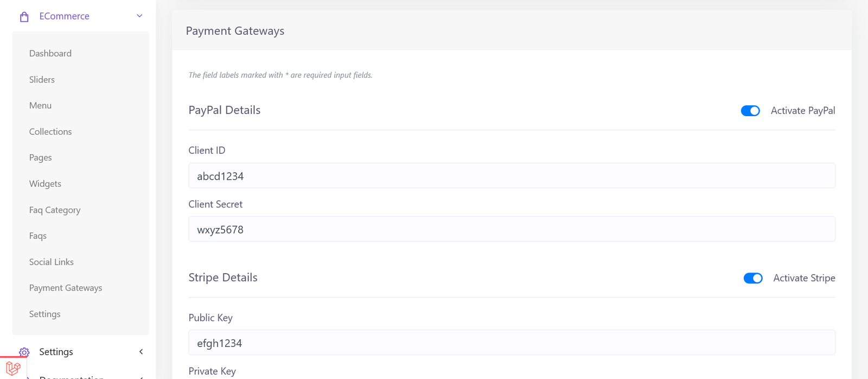Open the Widgets sidebar link
The image size is (868, 379).
45,184
